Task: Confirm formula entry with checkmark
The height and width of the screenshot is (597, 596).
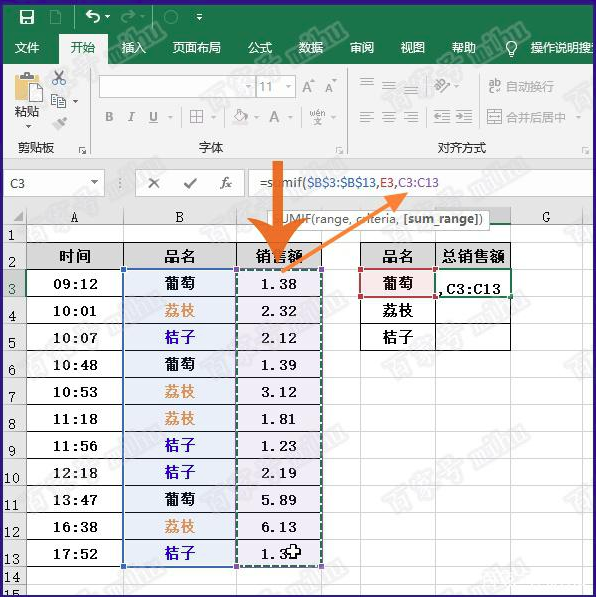Action: pyautogui.click(x=190, y=184)
